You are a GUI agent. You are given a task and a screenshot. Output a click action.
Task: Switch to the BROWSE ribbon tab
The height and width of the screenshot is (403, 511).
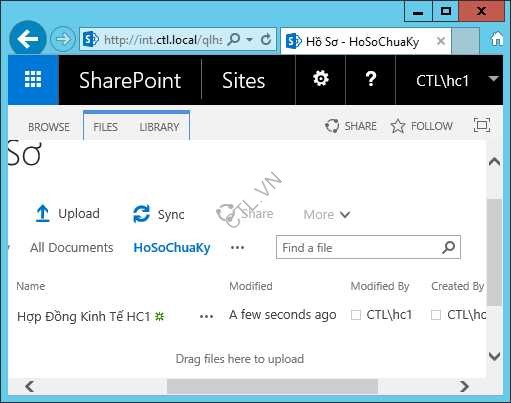coord(49,127)
